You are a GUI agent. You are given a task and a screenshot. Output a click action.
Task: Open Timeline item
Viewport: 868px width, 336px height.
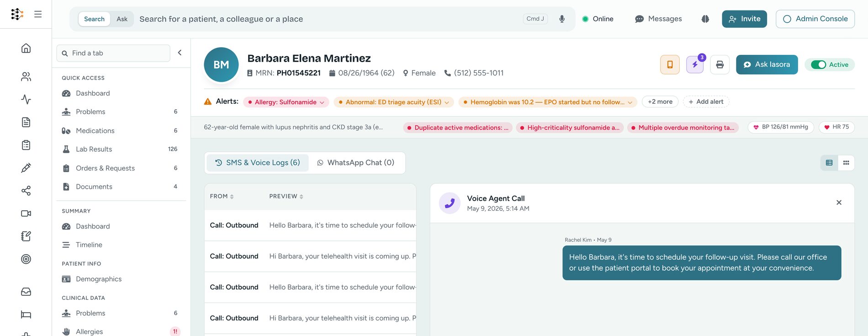tap(121, 245)
